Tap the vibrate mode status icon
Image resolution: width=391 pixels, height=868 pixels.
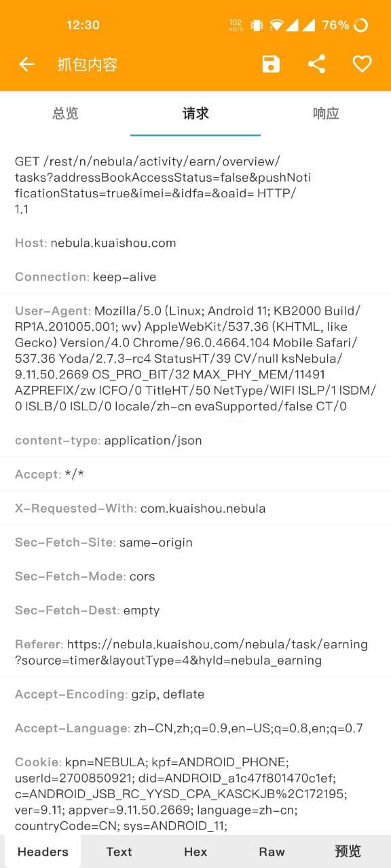[x=257, y=25]
